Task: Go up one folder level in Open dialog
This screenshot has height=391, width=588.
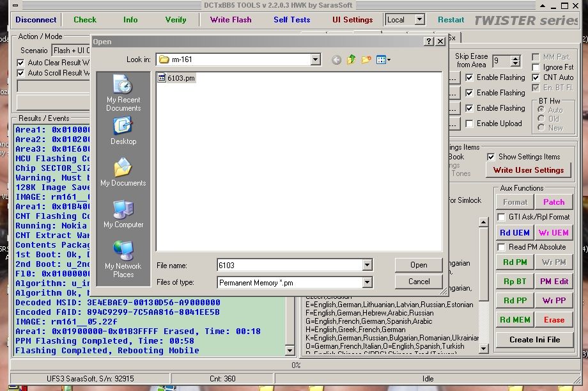Action: [351, 60]
